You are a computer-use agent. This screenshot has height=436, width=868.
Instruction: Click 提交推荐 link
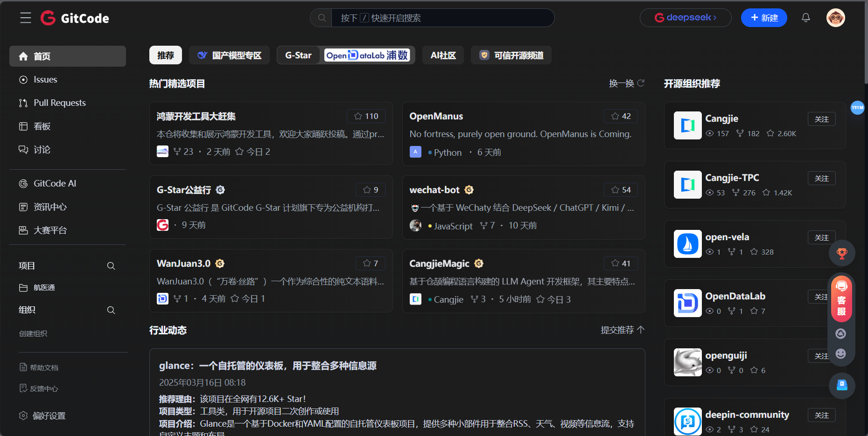pos(623,330)
